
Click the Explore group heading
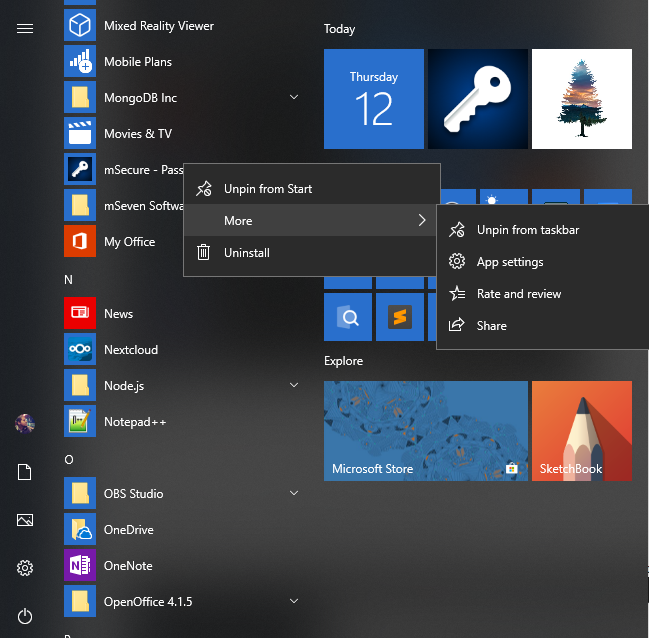pyautogui.click(x=344, y=361)
